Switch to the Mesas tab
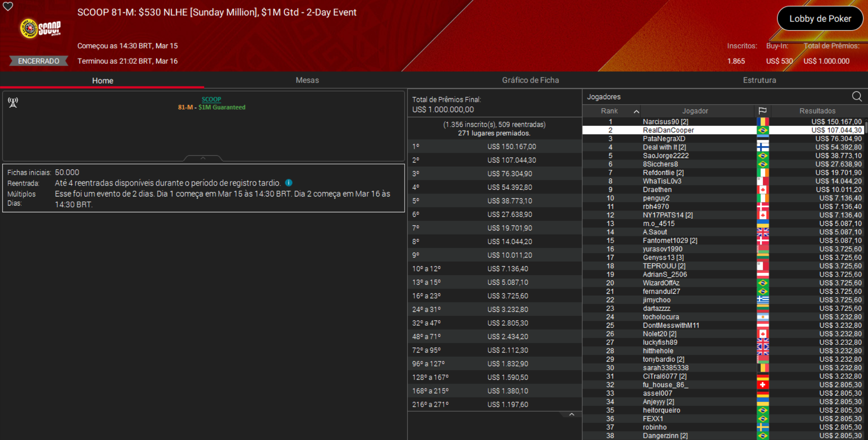The width and height of the screenshot is (868, 440). point(307,80)
